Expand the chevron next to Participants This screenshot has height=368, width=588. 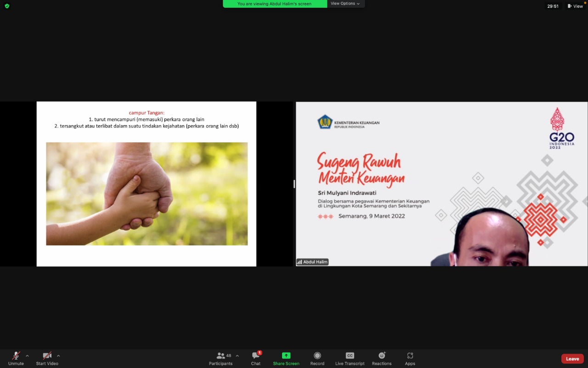click(x=237, y=356)
